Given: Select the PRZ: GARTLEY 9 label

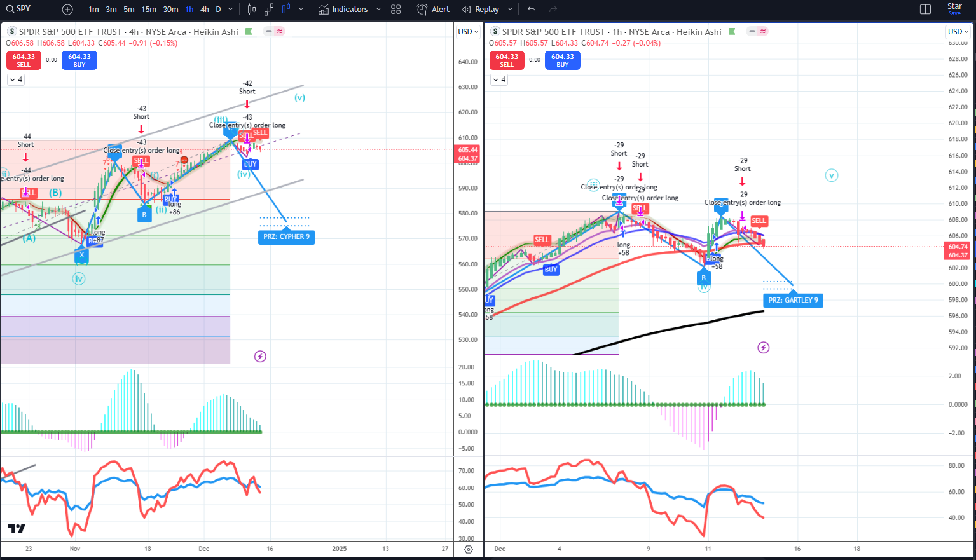Looking at the screenshot, I should [x=793, y=300].
